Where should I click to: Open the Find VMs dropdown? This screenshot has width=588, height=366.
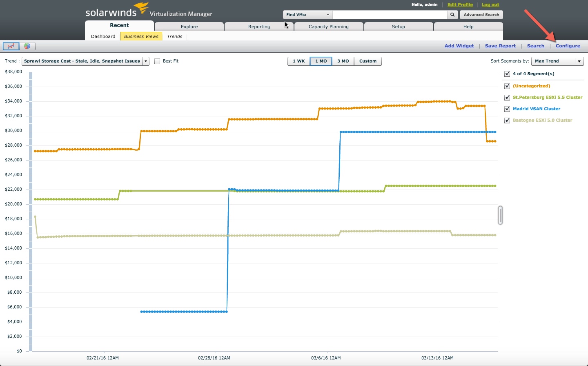[308, 15]
